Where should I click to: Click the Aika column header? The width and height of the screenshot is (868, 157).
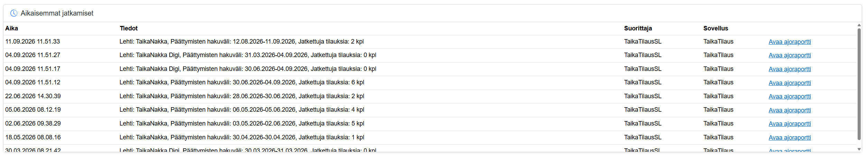pyautogui.click(x=12, y=28)
